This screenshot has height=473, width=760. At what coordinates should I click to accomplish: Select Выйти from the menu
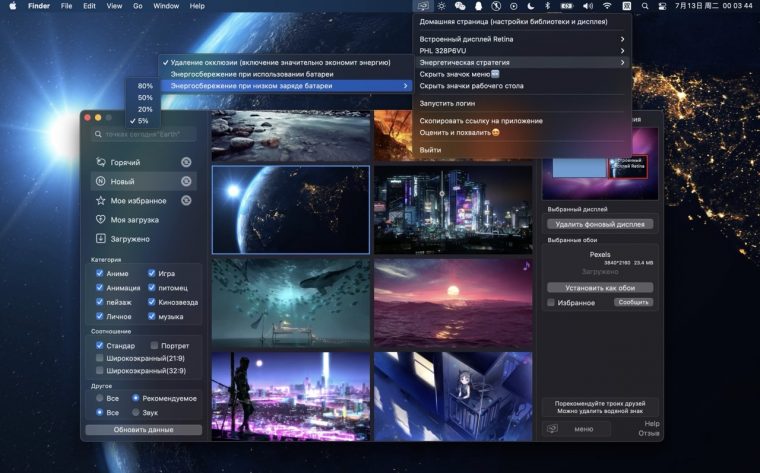tap(430, 150)
